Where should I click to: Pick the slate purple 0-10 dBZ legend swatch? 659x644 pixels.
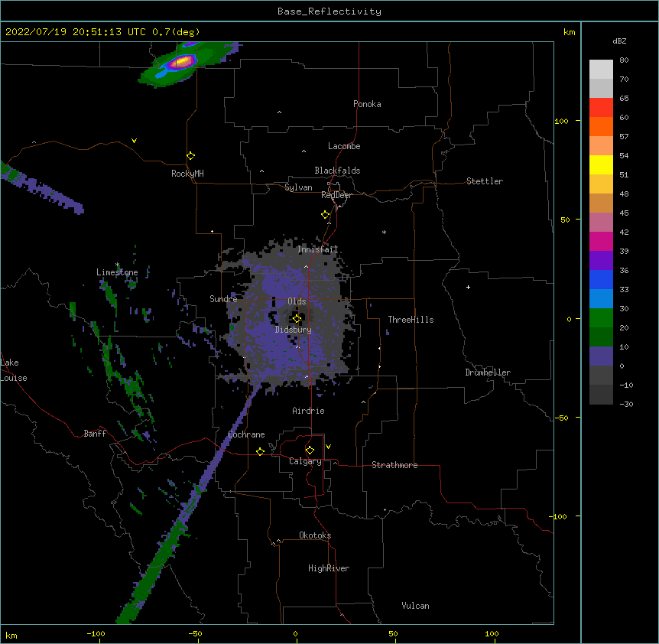(x=601, y=356)
